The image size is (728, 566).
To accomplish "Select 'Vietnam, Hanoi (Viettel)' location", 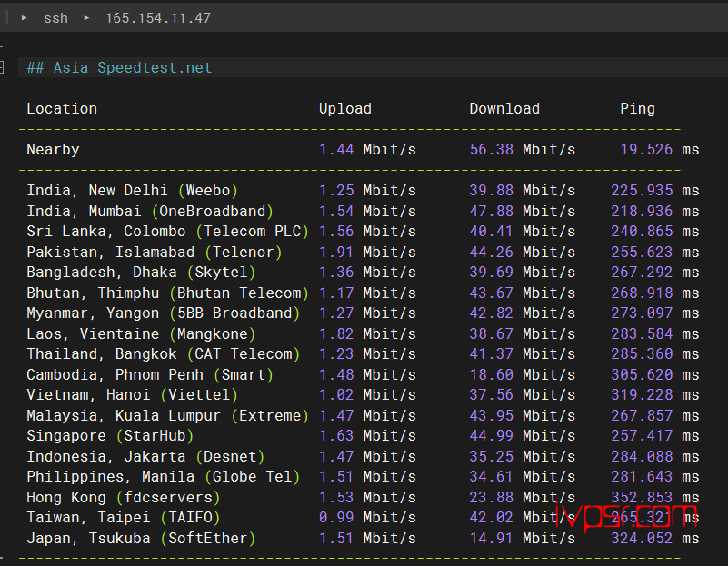I will (133, 394).
